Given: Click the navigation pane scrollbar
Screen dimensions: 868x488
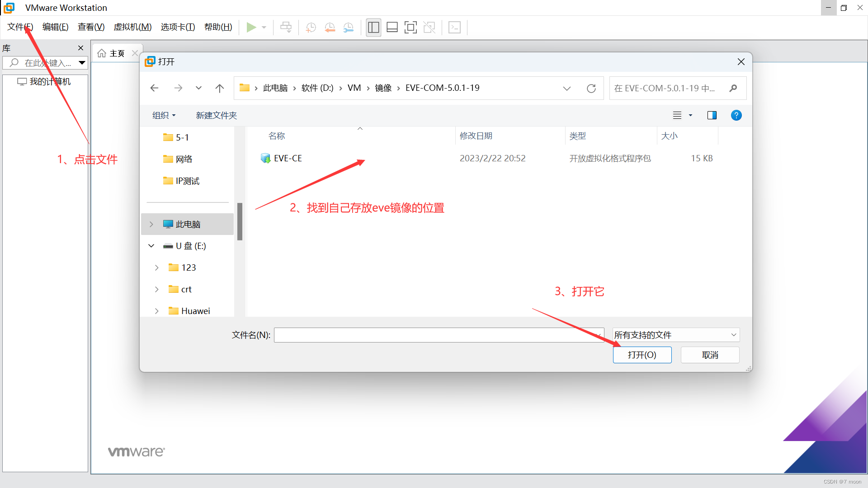Looking at the screenshot, I should [240, 221].
